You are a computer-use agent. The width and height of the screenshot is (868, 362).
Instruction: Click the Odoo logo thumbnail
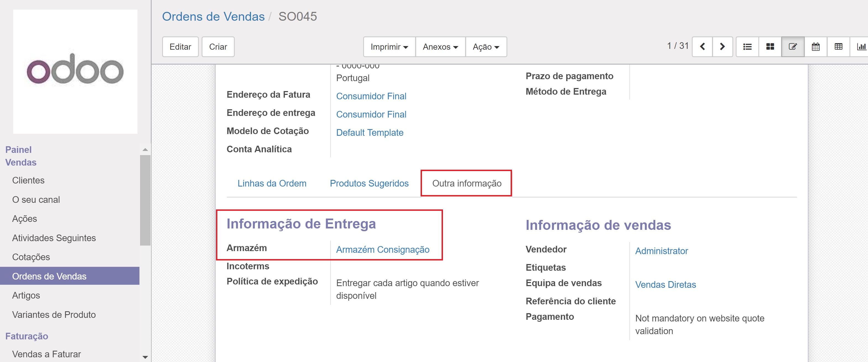pyautogui.click(x=75, y=71)
